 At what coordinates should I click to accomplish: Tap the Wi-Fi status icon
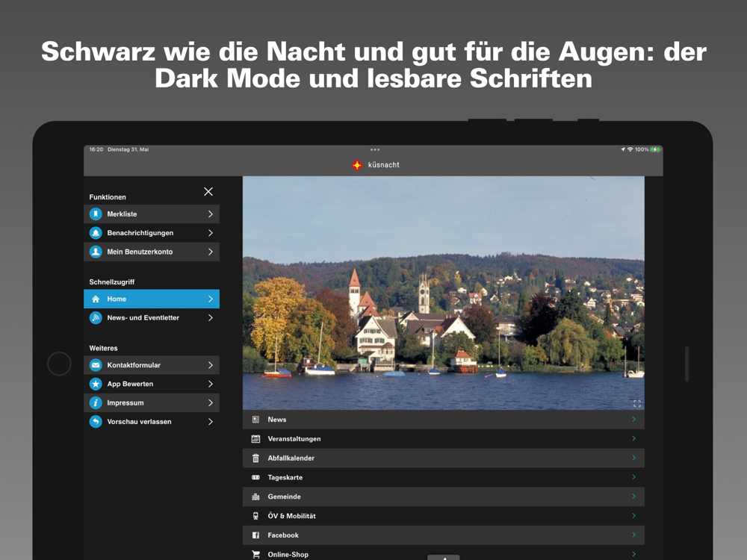click(630, 149)
